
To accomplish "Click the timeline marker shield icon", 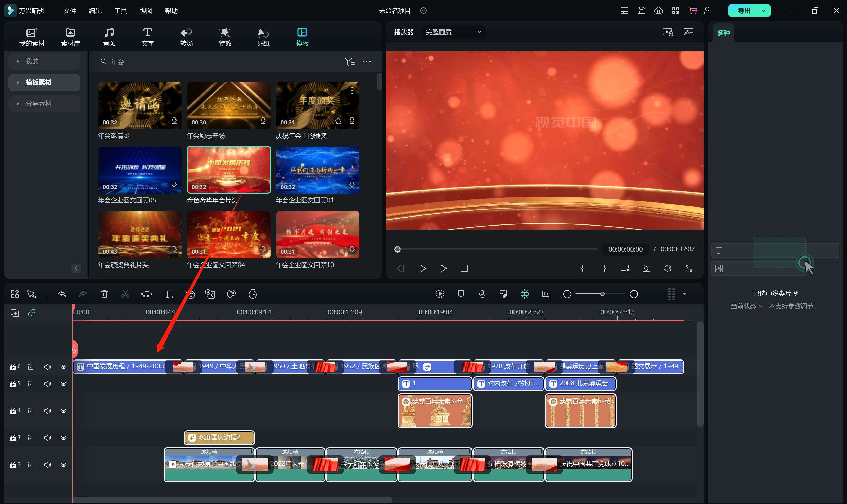I will point(461,294).
